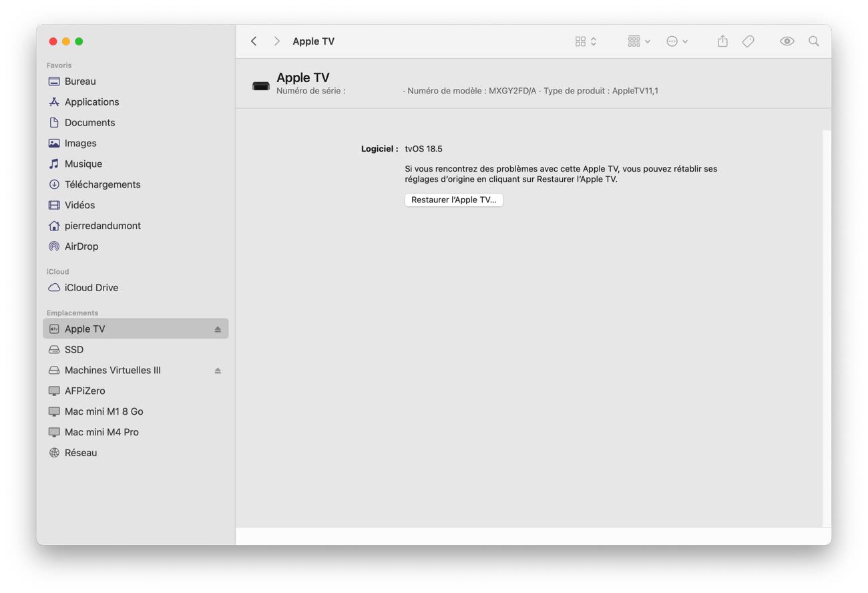Click the iCloud section header
868x593 pixels.
[x=57, y=272]
